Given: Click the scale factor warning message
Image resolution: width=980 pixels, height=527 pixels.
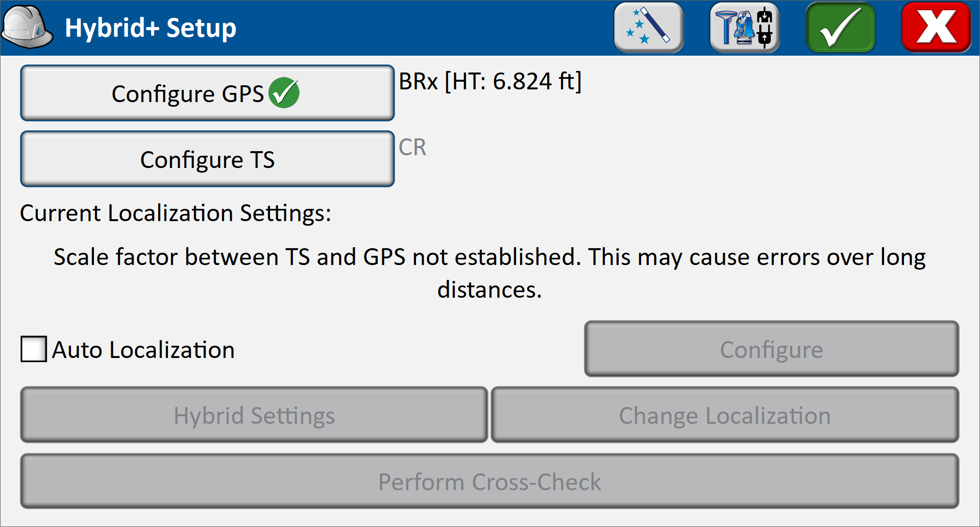Looking at the screenshot, I should pyautogui.click(x=489, y=273).
